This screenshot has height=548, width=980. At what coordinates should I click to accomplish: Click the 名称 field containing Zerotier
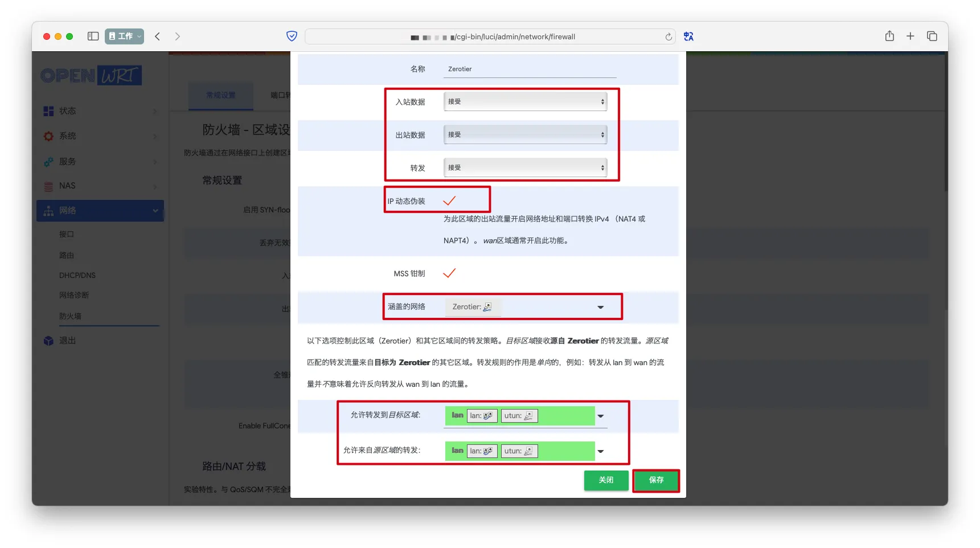tap(529, 69)
